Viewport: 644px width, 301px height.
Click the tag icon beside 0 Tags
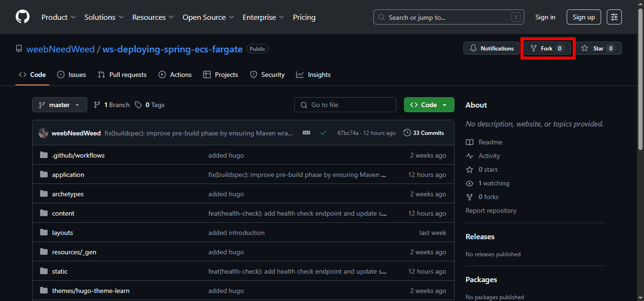coord(138,105)
